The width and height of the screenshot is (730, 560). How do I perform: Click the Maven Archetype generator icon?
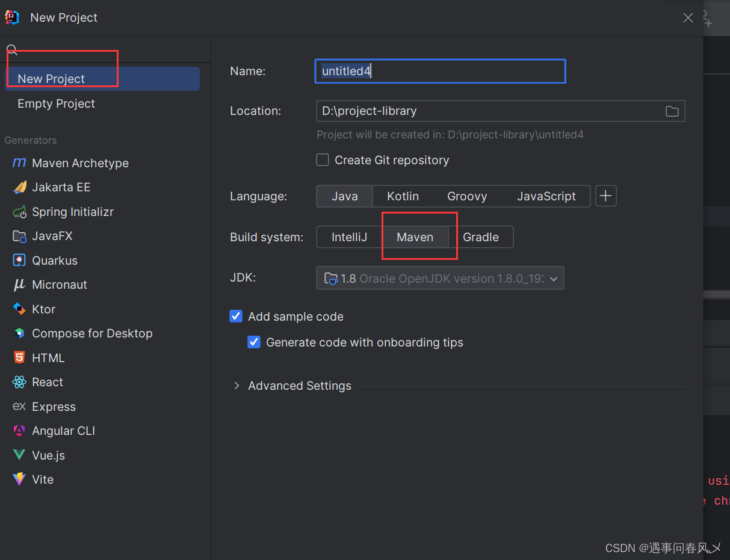tap(19, 163)
